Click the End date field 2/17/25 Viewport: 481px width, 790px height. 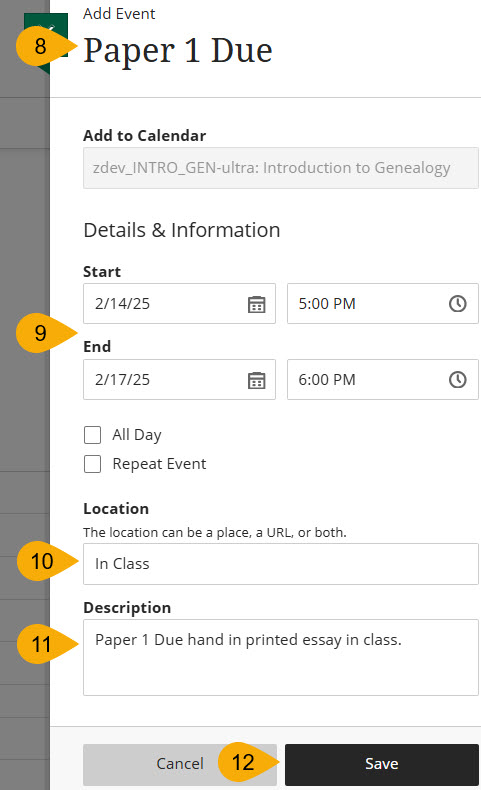tap(179, 379)
